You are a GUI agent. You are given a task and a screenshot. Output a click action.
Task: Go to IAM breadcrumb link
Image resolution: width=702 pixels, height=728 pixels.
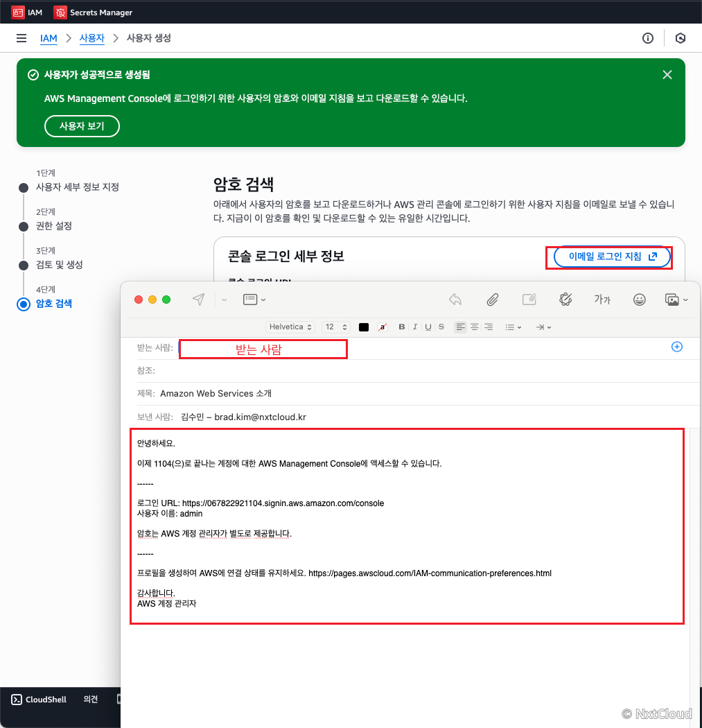coord(49,38)
